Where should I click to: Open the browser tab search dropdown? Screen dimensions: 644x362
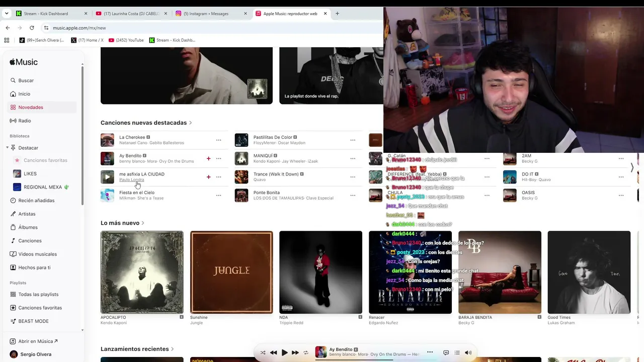(x=7, y=14)
